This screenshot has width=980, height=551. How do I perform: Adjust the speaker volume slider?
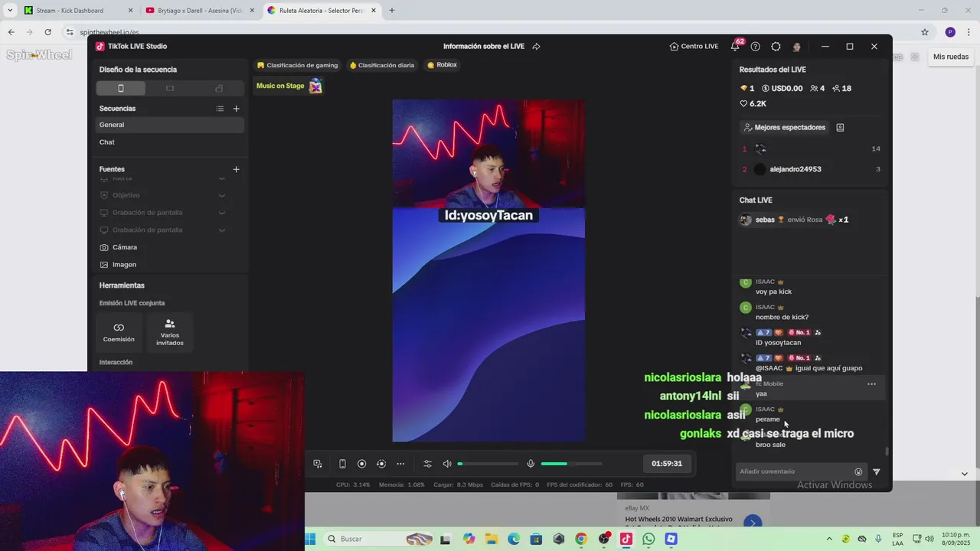point(488,464)
